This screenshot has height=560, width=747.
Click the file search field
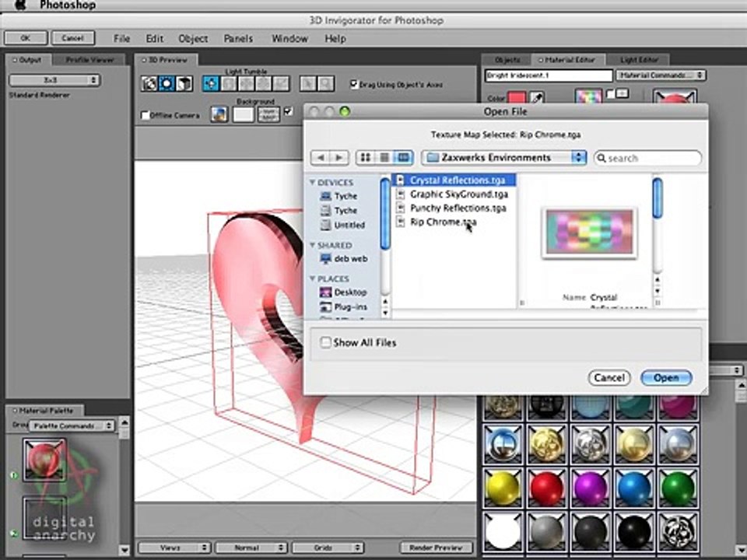pyautogui.click(x=647, y=158)
